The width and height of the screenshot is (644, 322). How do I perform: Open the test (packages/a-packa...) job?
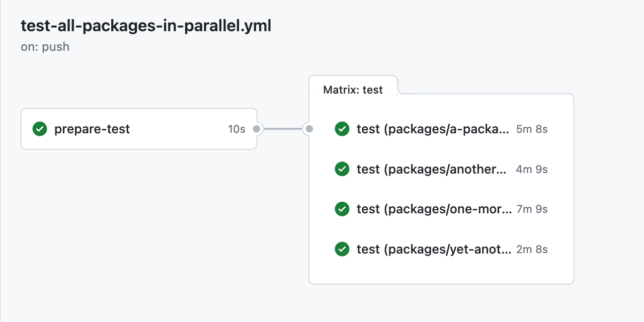coord(433,129)
